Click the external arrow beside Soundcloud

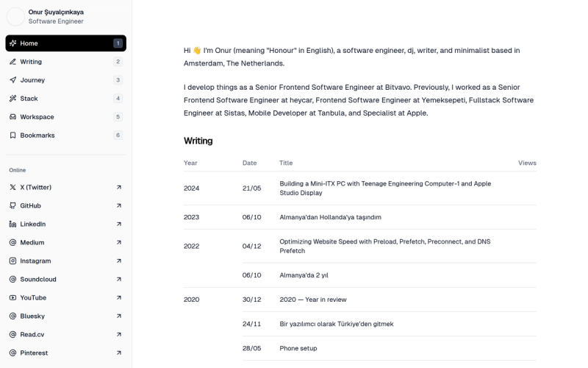119,279
